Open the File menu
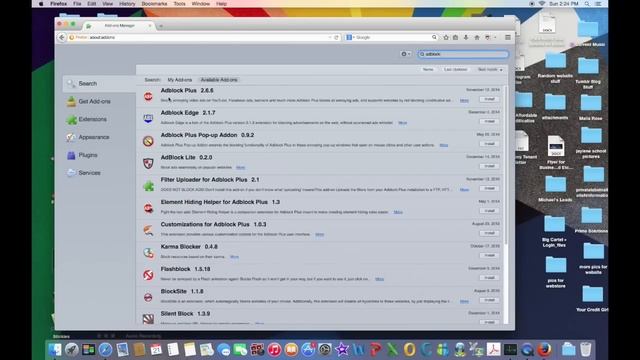Screen dimensions: 640x360 click(x=77, y=4)
